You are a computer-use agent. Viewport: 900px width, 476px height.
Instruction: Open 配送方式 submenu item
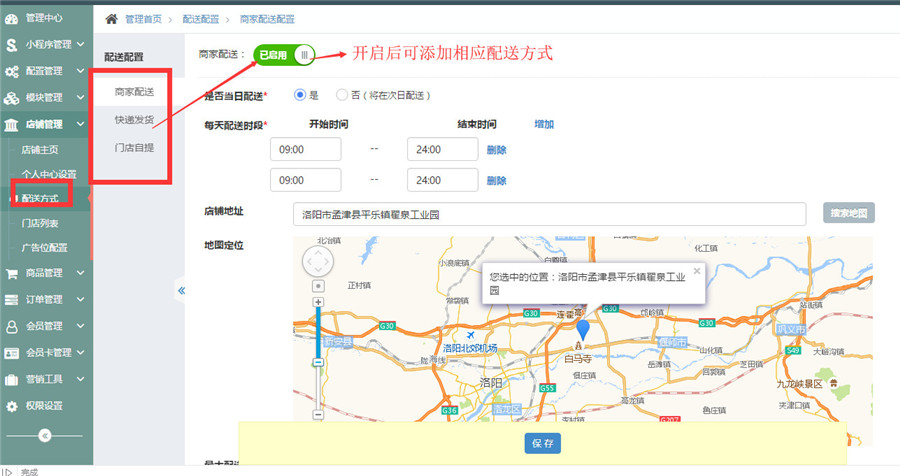pyautogui.click(x=40, y=199)
